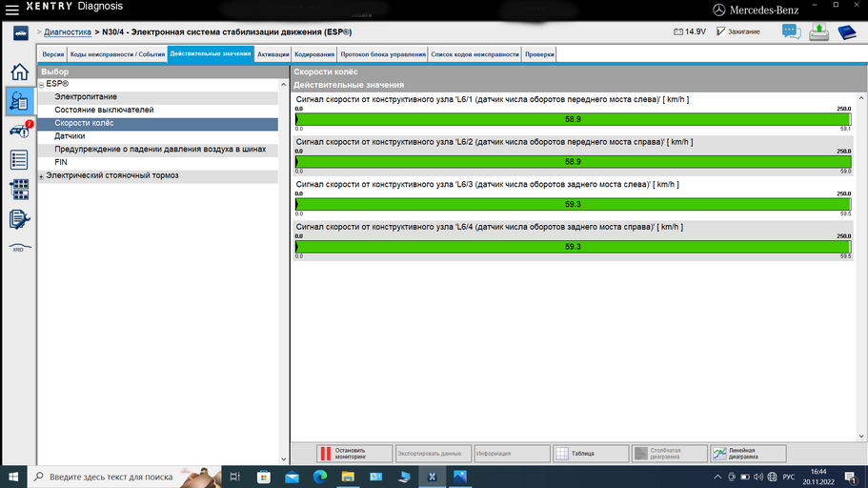Collapse the ESP® tree node

42,85
